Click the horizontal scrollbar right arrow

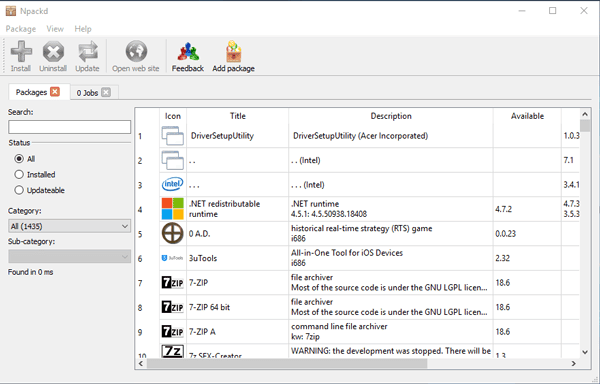(x=574, y=364)
